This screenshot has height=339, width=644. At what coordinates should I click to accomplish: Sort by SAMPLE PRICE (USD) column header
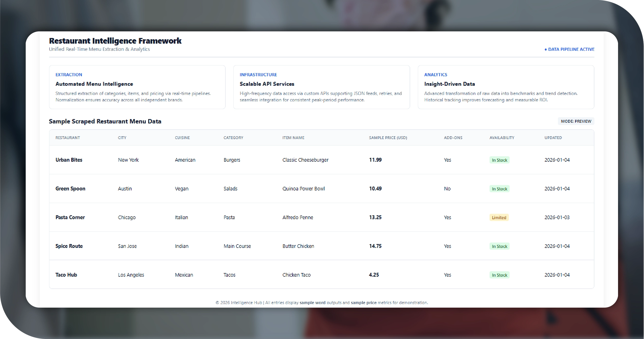coord(388,138)
